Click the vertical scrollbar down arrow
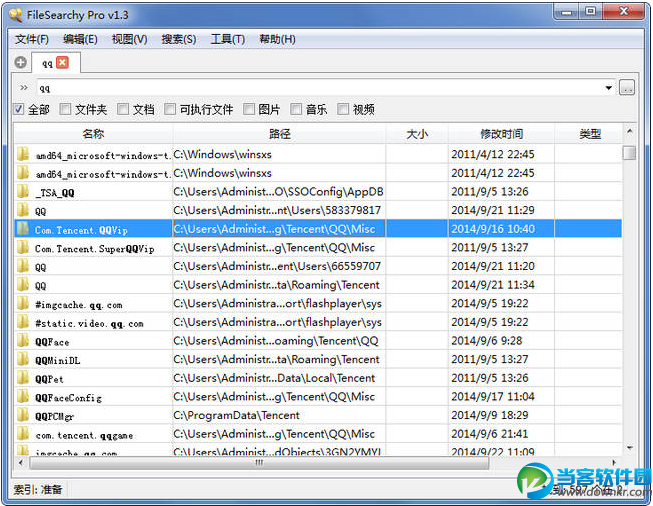The image size is (653, 506). (x=629, y=448)
